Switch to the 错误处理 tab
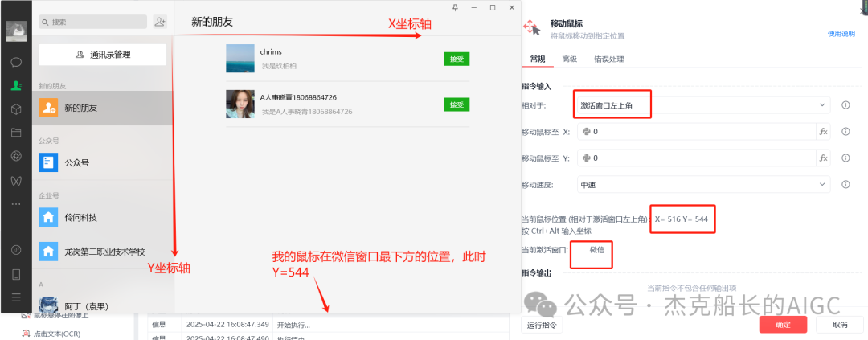This screenshot has width=868, height=340. click(609, 59)
